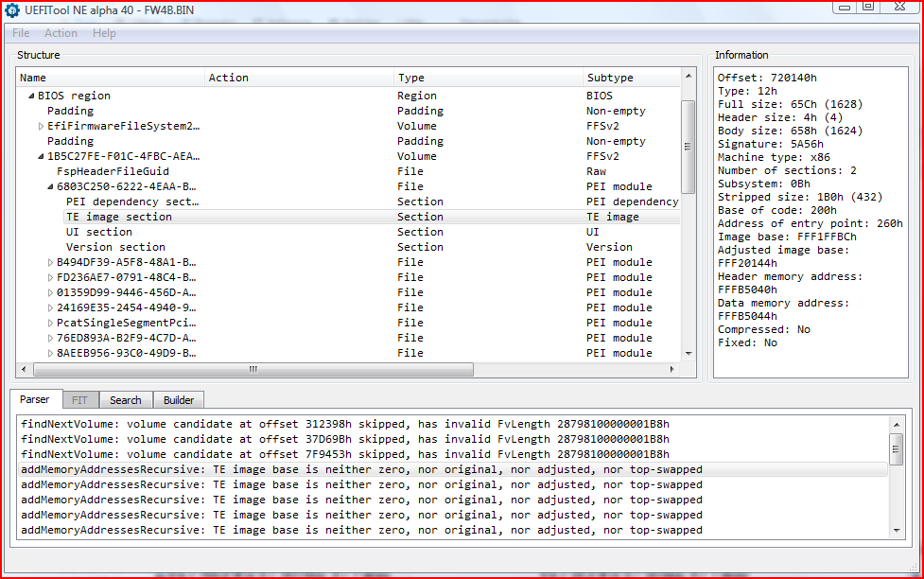Viewport: 924px width, 579px height.
Task: Sort by the Action column header
Action: click(x=300, y=78)
